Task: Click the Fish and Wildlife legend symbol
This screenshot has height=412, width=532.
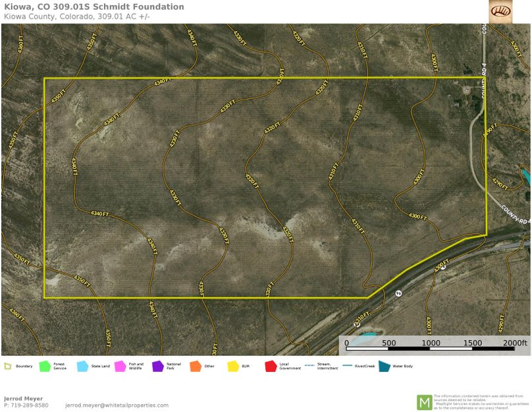Action: click(119, 366)
